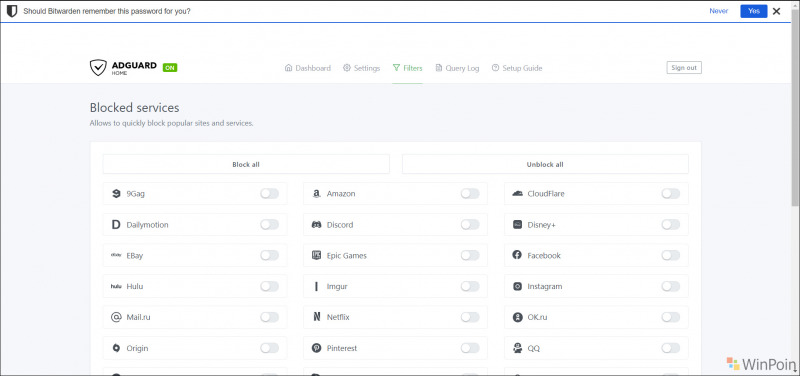Click the 'Blocked services' heading
The width and height of the screenshot is (800, 376).
pos(134,108)
